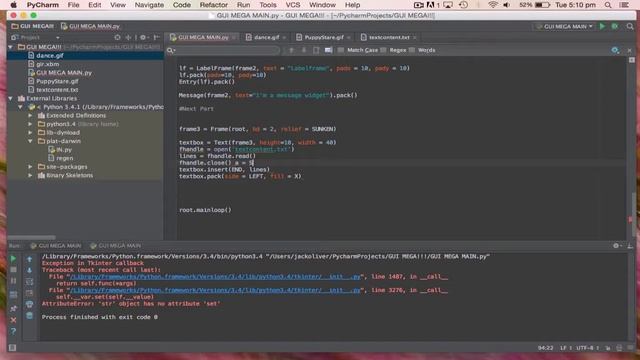Screen dimensions: 640x360
Task: Open Search Everywhere magnifier in the PyCharm toolbar
Action: tap(630, 26)
